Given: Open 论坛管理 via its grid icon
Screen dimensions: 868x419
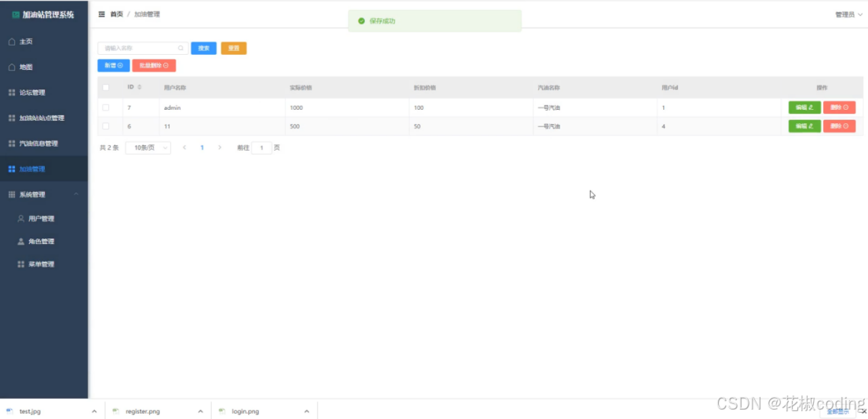Looking at the screenshot, I should [x=12, y=93].
